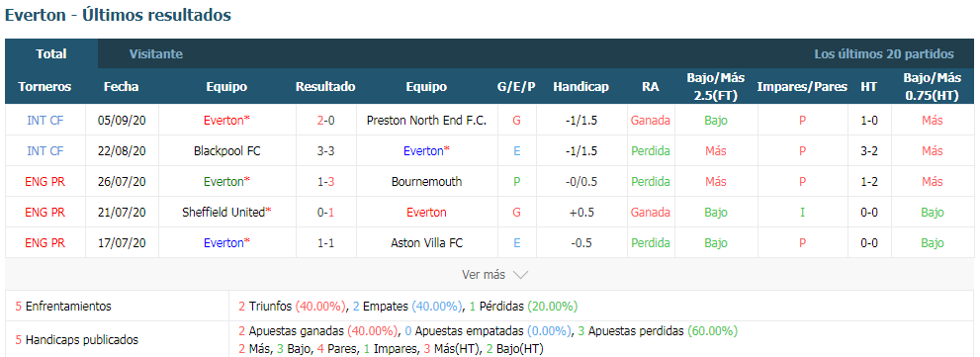Click the 2-0 result on 05/09/20
Screen dimensions: 980x357
point(325,120)
